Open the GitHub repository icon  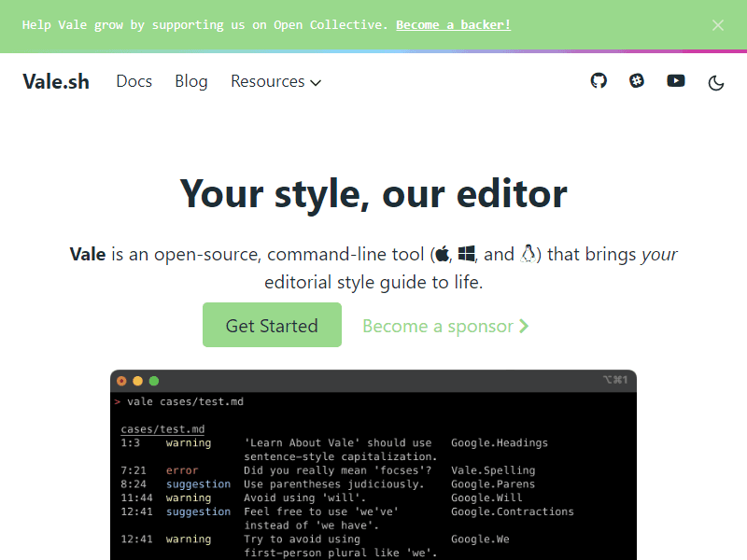tap(599, 81)
